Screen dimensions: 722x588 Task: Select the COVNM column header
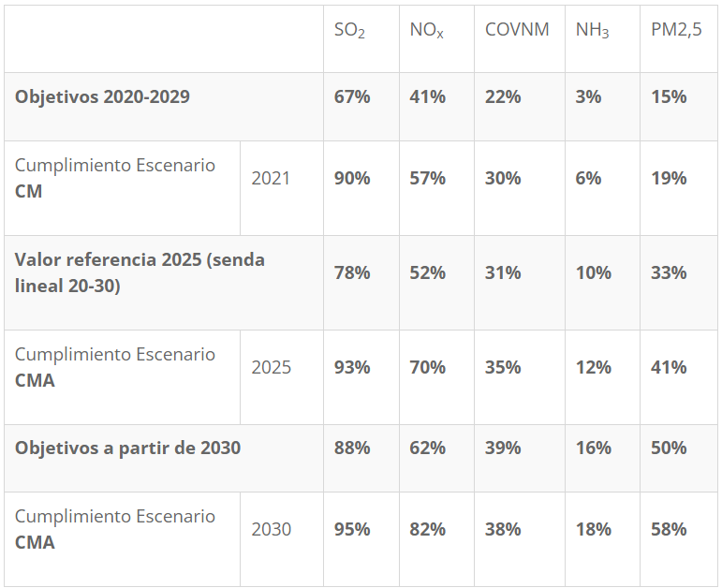[x=509, y=29]
